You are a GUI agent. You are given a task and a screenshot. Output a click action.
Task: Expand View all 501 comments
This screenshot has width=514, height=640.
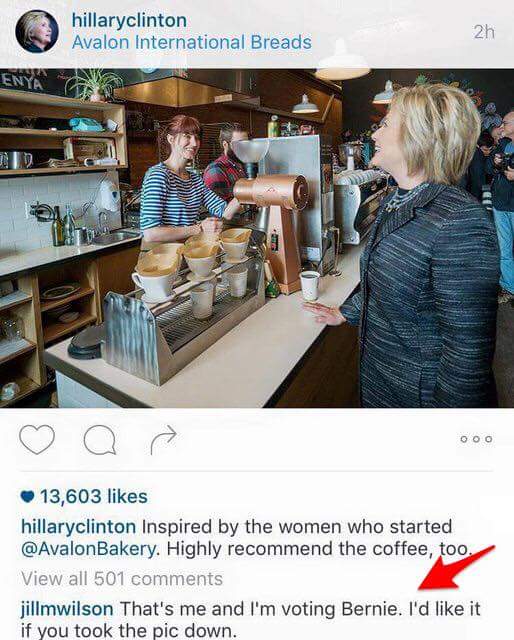122,578
